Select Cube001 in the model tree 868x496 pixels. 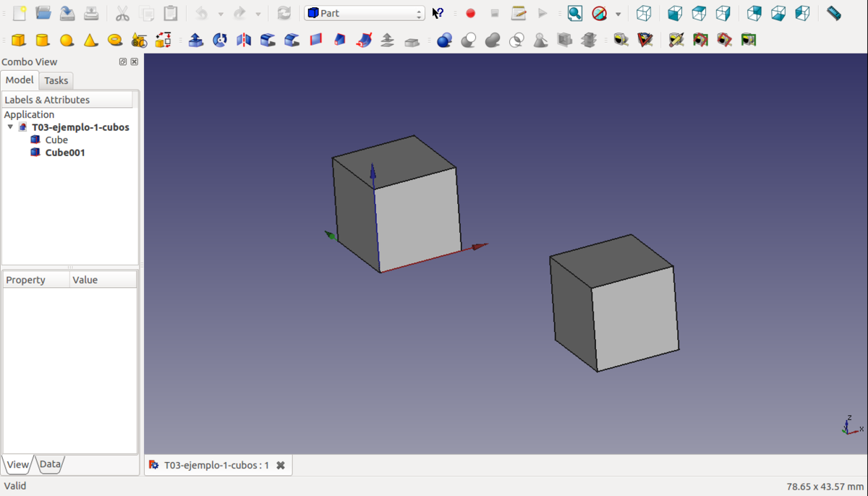click(x=65, y=153)
